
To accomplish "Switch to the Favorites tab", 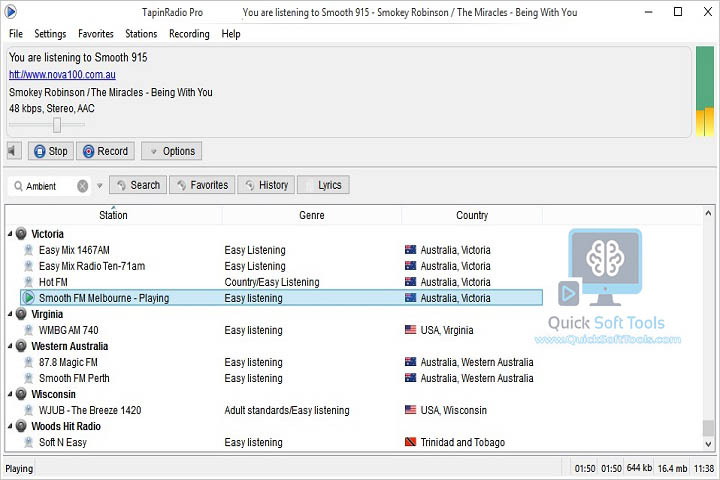I will click(x=202, y=185).
